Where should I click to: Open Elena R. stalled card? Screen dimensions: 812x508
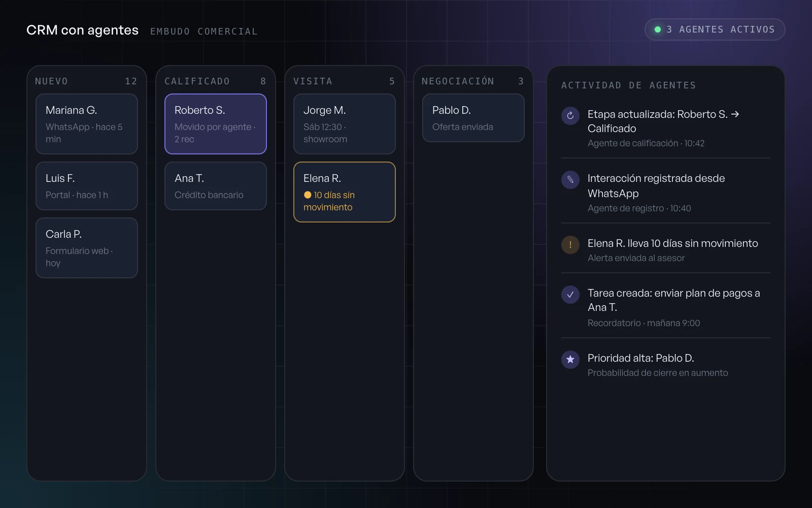tap(345, 192)
